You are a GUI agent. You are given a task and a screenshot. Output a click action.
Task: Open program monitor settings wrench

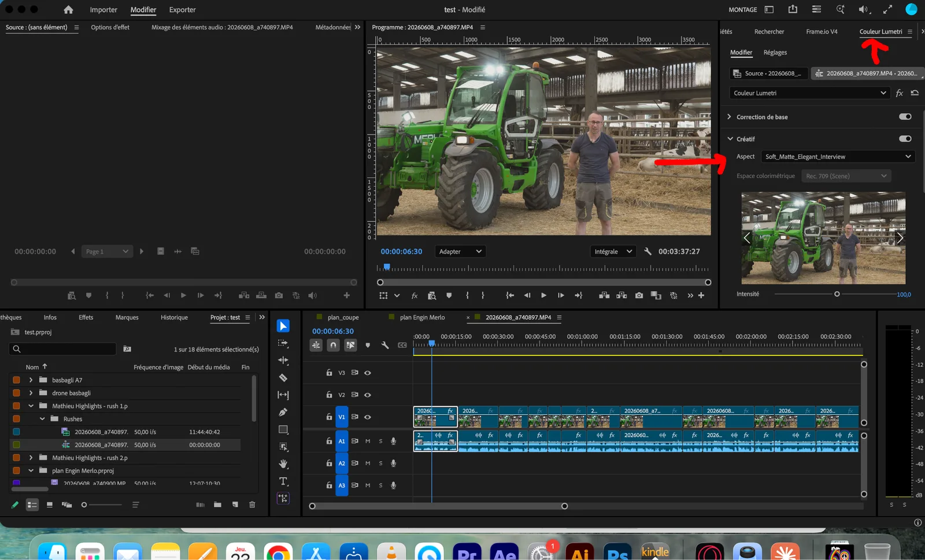point(647,251)
